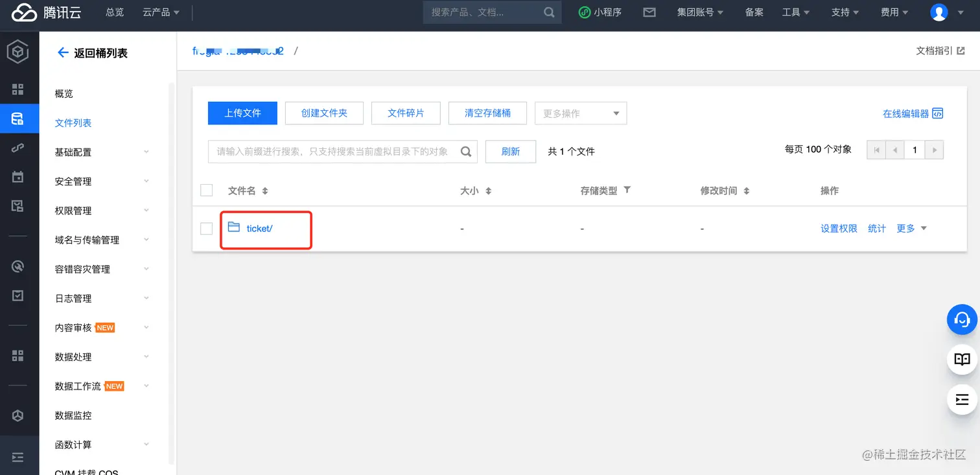Select 数据监控 in the sidebar
This screenshot has height=475, width=980.
(73, 415)
